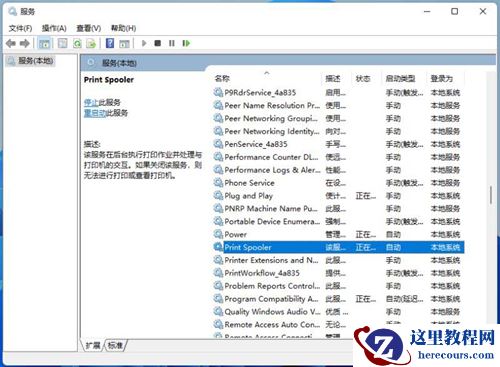Click the Stop Service square icon
Screen dimensions: 500x367
click(x=158, y=43)
